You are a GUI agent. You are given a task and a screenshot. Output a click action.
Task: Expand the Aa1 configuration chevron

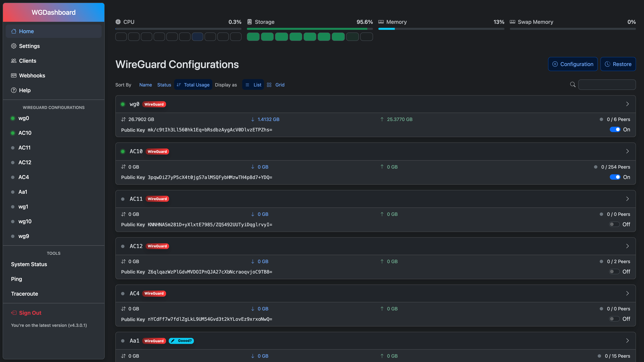pos(628,341)
